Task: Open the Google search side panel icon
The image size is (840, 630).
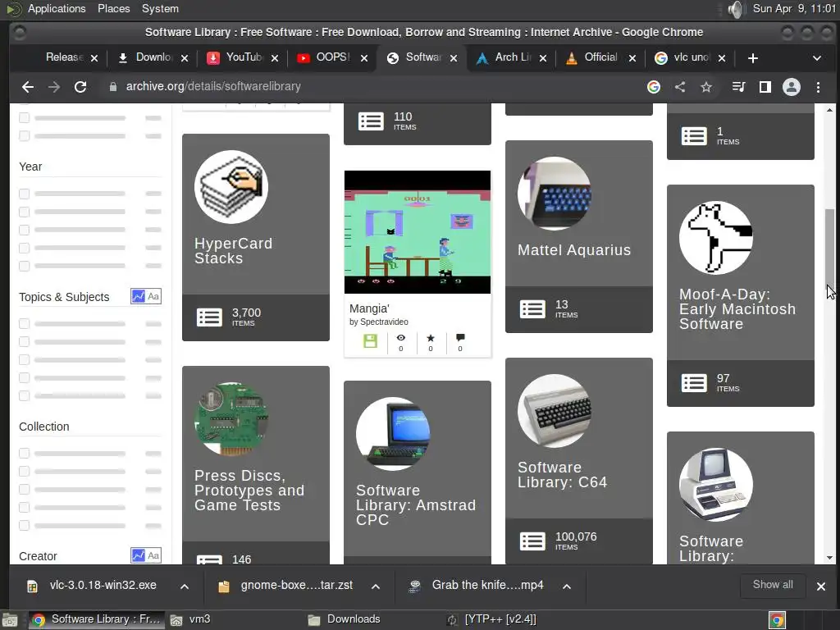Action: pyautogui.click(x=654, y=87)
